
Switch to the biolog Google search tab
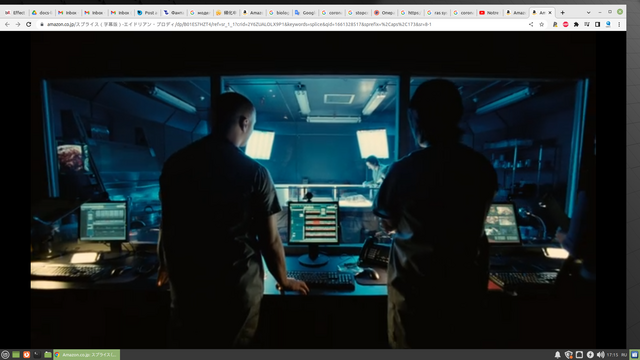click(x=279, y=13)
